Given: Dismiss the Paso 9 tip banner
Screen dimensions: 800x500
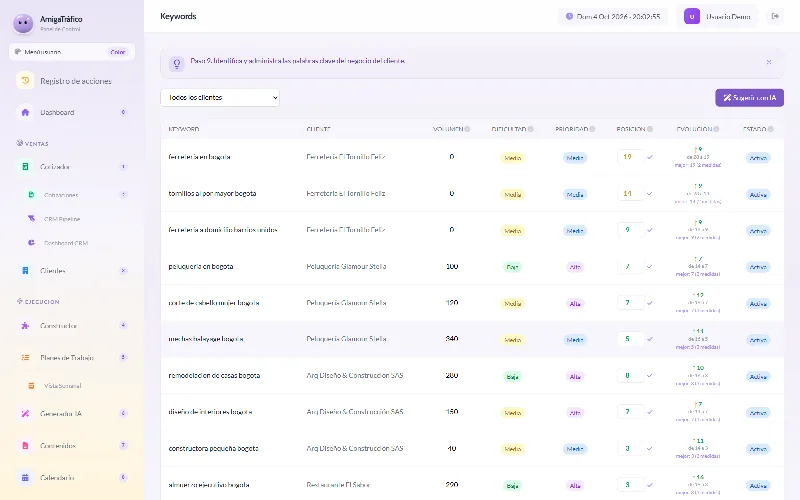Looking at the screenshot, I should [x=769, y=62].
